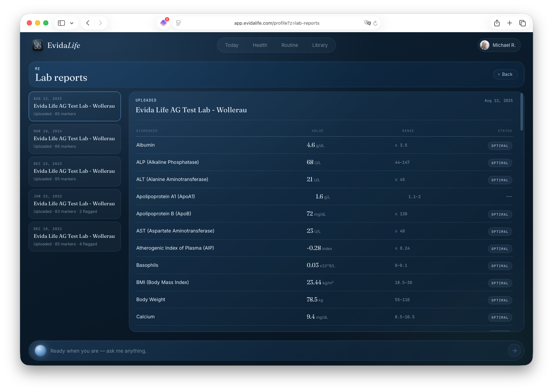The image size is (553, 392).
Task: Click the ALP range '44–147'
Action: coord(402,162)
